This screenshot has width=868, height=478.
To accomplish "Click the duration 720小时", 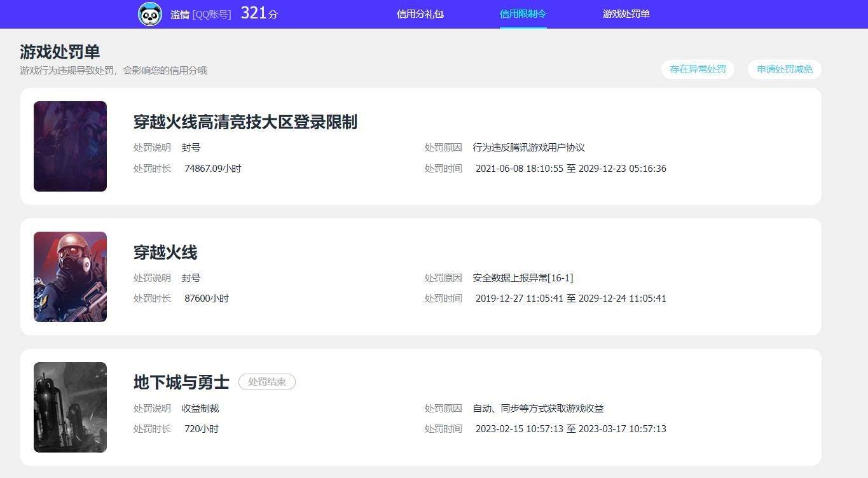I will point(202,429).
